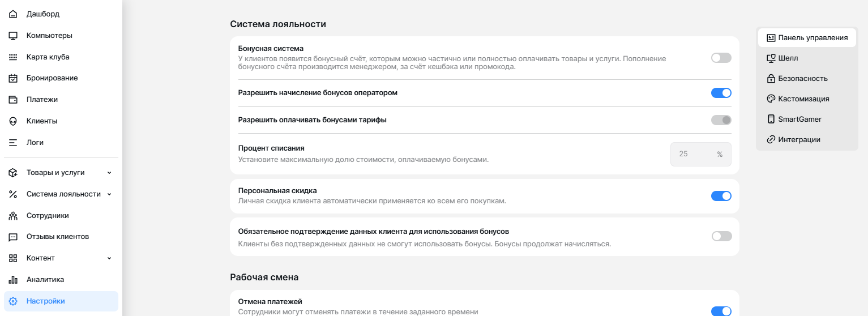This screenshot has width=868, height=316.
Task: Click the Процент списания percent field
Action: tap(701, 154)
